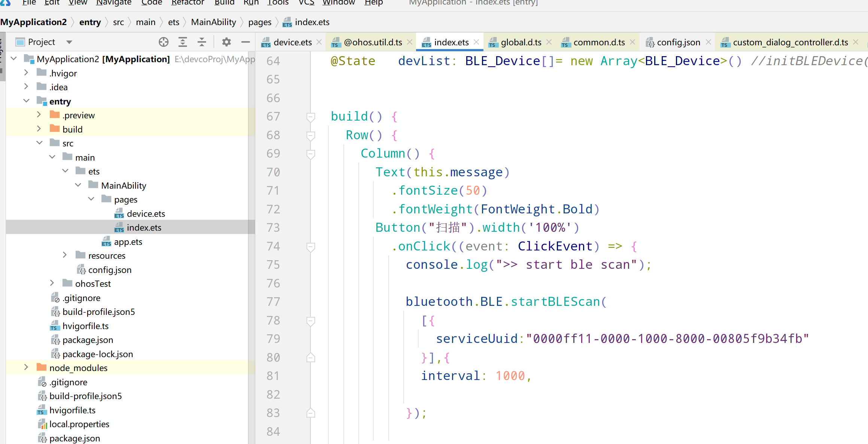
Task: Open the Refactor menu
Action: pos(187,3)
